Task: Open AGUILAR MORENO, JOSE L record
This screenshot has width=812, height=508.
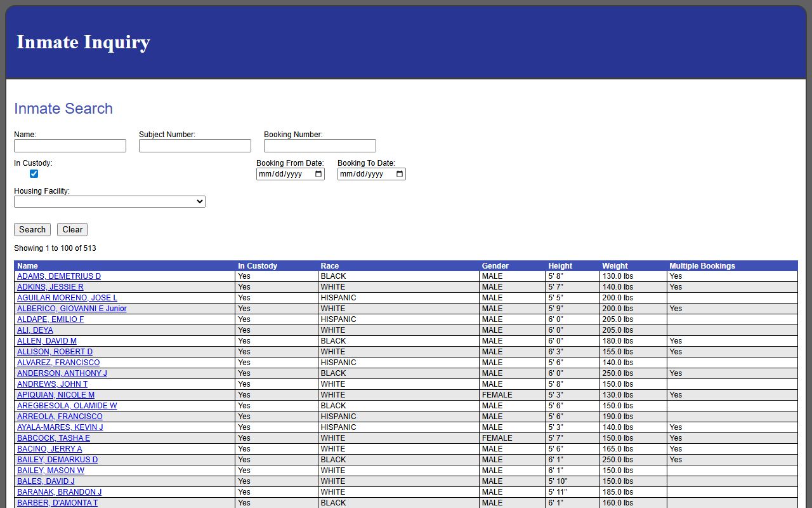Action: pyautogui.click(x=67, y=298)
